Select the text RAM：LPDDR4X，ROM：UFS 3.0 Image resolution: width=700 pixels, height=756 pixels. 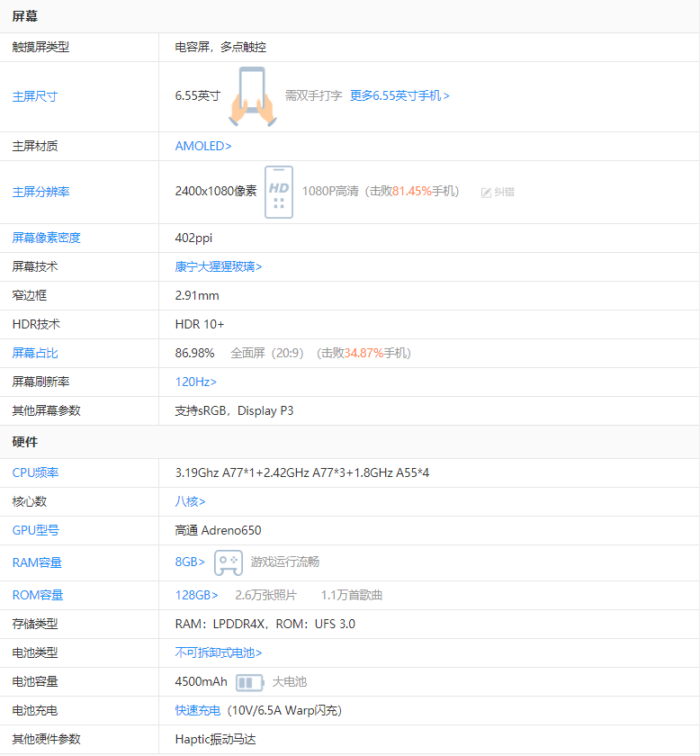[x=265, y=624]
